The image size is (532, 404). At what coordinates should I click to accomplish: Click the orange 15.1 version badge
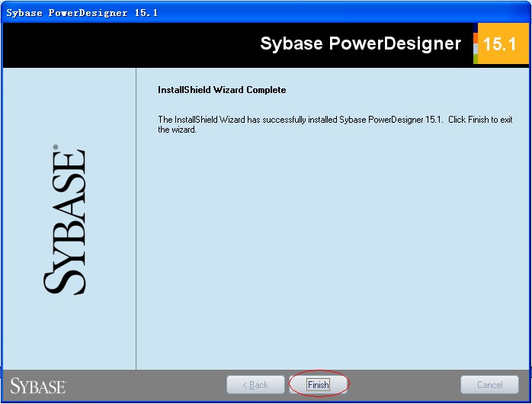click(500, 44)
